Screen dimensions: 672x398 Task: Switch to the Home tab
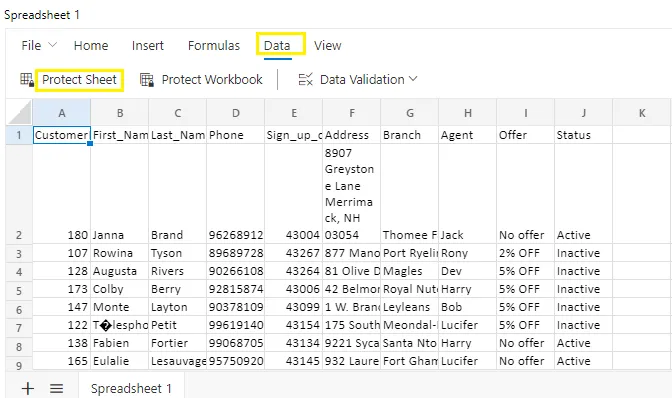[91, 45]
